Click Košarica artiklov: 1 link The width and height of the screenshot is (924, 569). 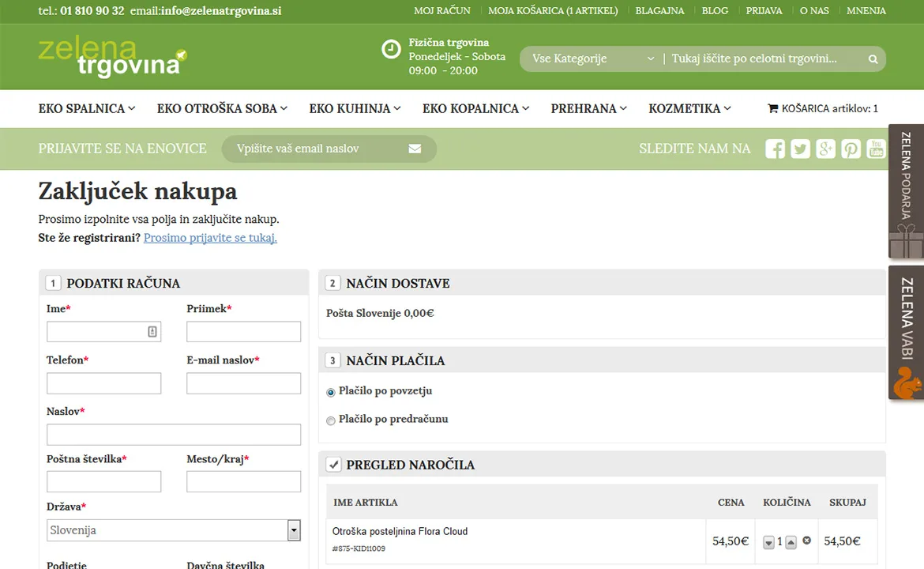tap(823, 108)
